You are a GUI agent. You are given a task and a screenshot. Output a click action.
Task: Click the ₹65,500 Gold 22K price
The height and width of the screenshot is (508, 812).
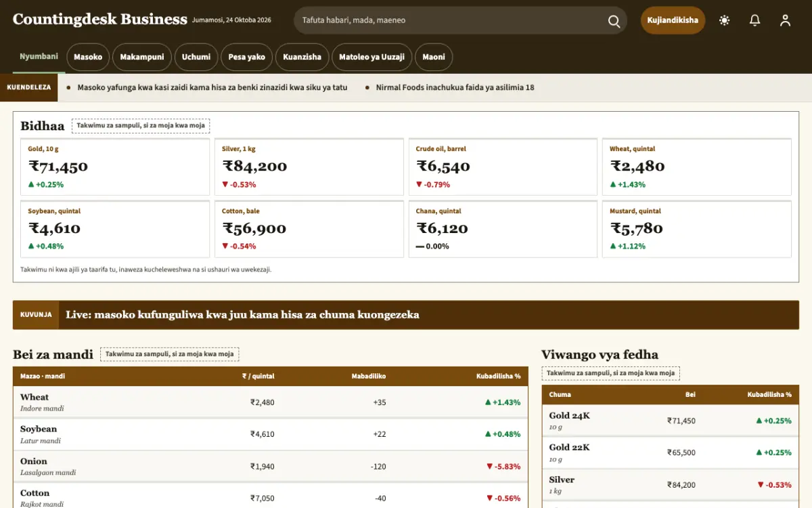coord(681,452)
